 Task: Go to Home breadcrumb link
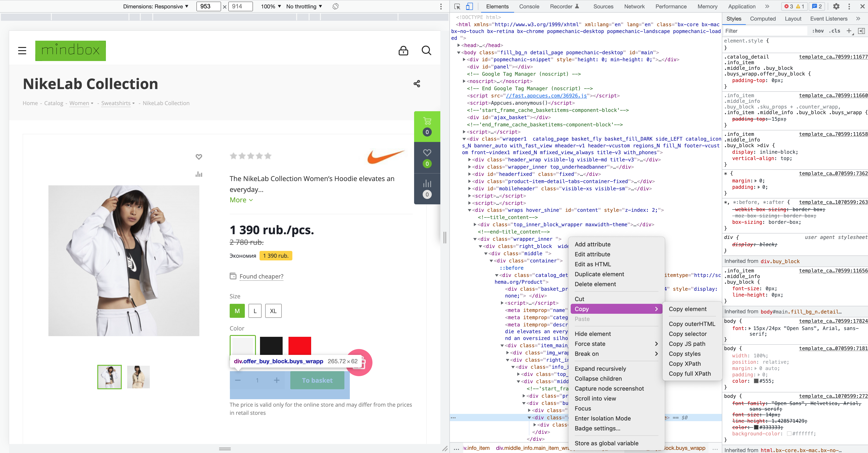click(30, 103)
